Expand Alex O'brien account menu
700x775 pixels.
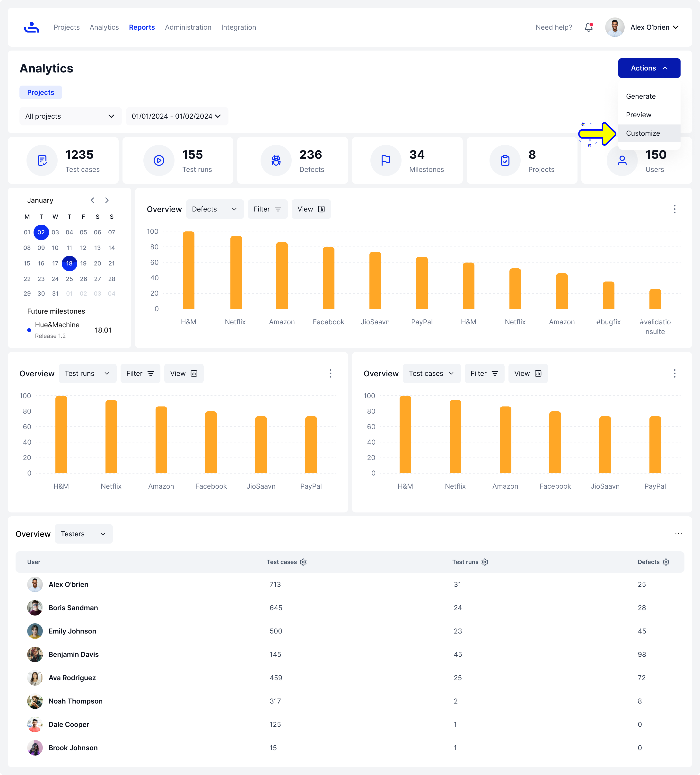654,27
